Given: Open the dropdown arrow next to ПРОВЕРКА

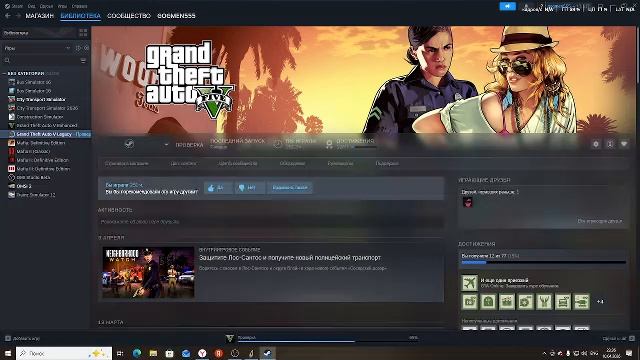Looking at the screenshot, I should pos(166,144).
